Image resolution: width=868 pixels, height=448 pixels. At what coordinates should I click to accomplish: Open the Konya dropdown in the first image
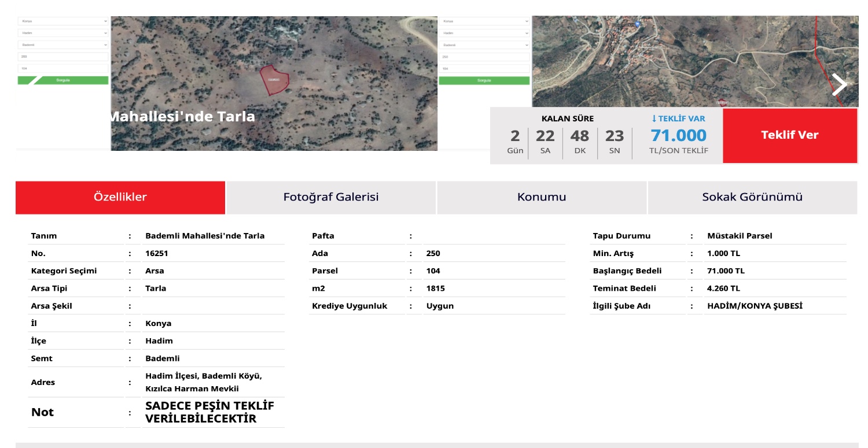(x=63, y=21)
